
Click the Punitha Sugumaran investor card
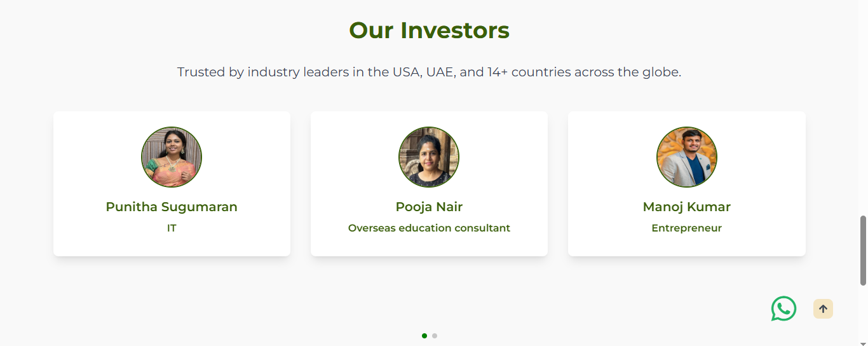(x=172, y=184)
